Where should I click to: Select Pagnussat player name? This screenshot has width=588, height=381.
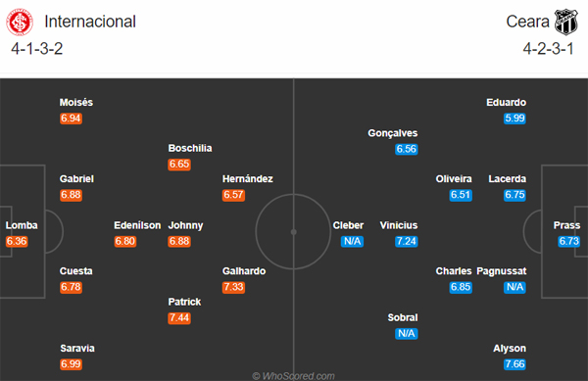pyautogui.click(x=502, y=271)
